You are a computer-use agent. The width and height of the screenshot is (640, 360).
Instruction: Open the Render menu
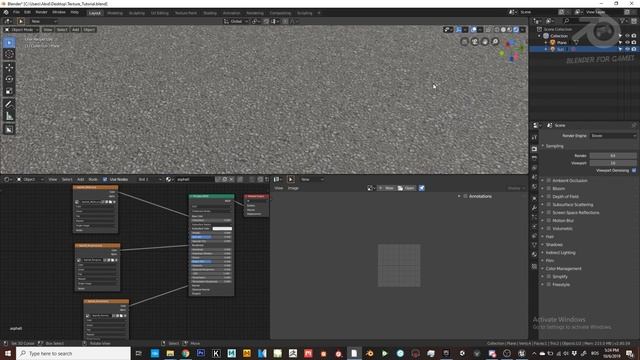coord(42,13)
